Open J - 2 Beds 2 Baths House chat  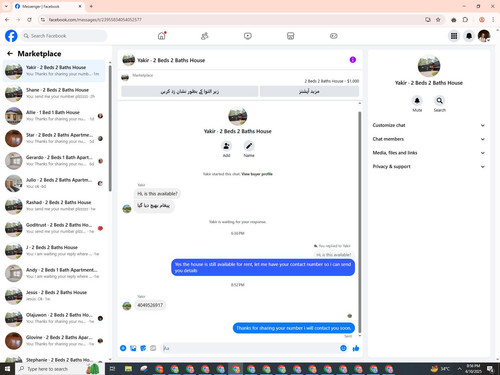pyautogui.click(x=54, y=251)
